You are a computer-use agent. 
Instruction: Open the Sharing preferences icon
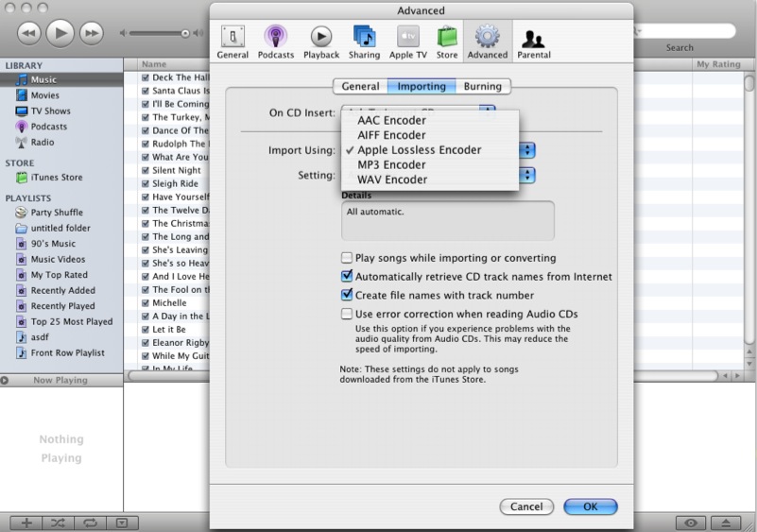coord(364,40)
